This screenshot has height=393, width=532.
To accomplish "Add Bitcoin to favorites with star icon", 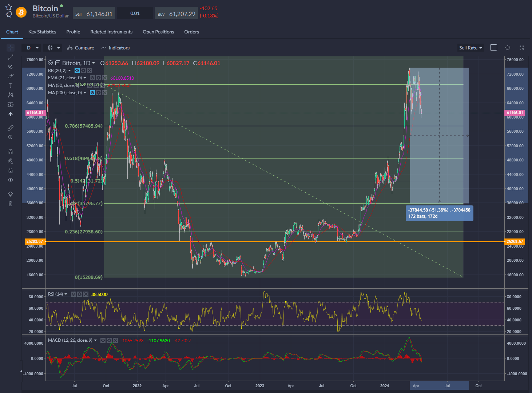I will [9, 7].
